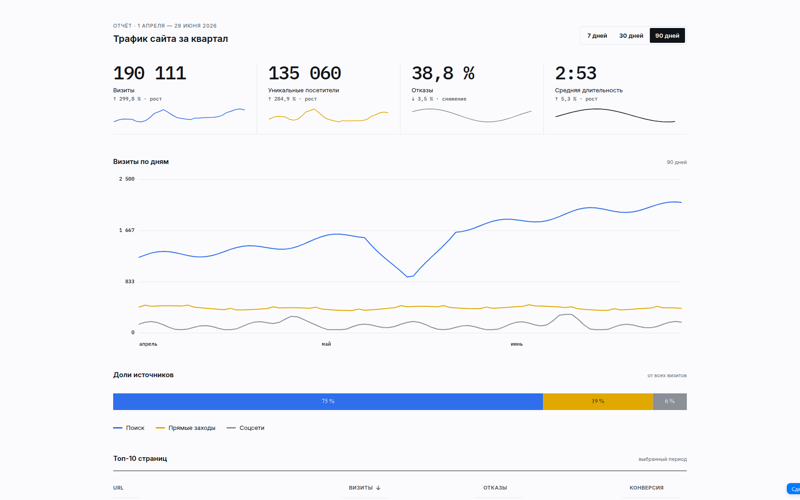Image resolution: width=800 pixels, height=500 pixels.
Task: Click the апрель axis label
Action: pos(148,344)
